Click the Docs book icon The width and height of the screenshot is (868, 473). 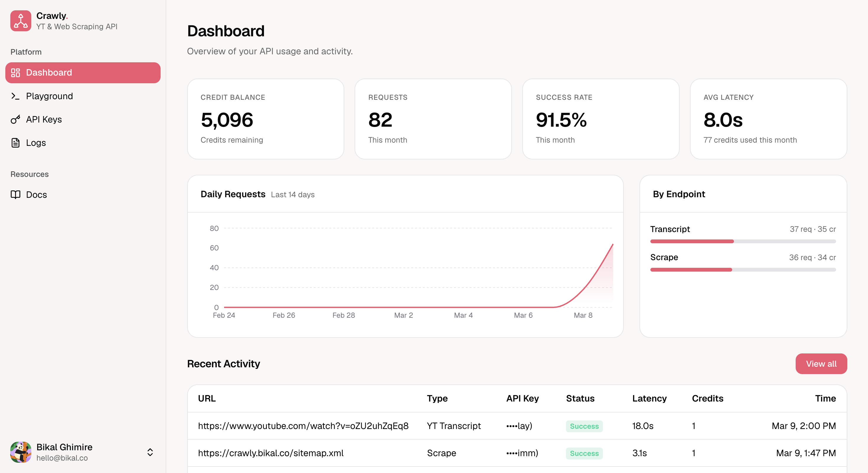[x=15, y=194]
